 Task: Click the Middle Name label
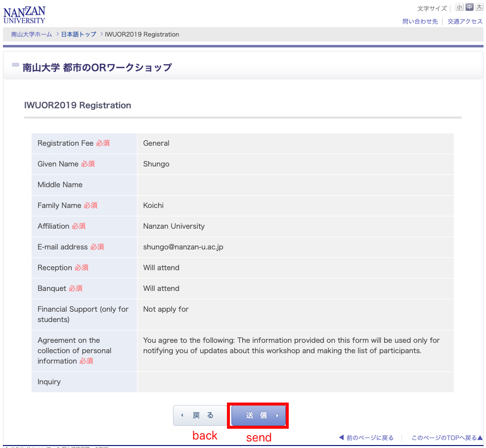coord(60,185)
